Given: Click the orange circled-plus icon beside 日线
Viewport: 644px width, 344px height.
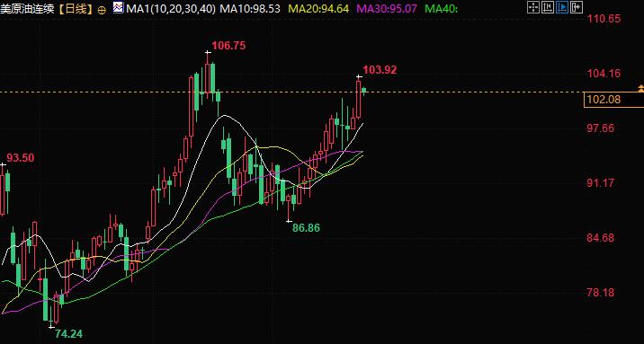Looking at the screenshot, I should click(102, 9).
